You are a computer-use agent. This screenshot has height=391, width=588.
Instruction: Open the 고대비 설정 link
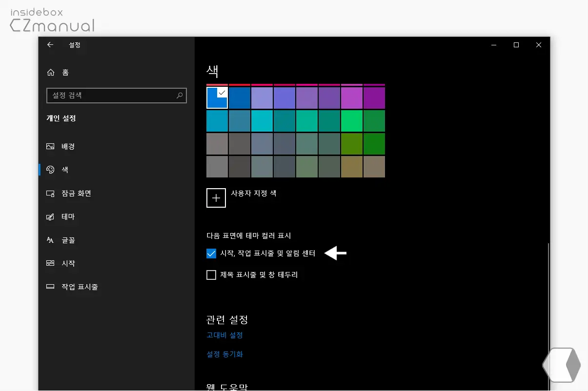224,335
